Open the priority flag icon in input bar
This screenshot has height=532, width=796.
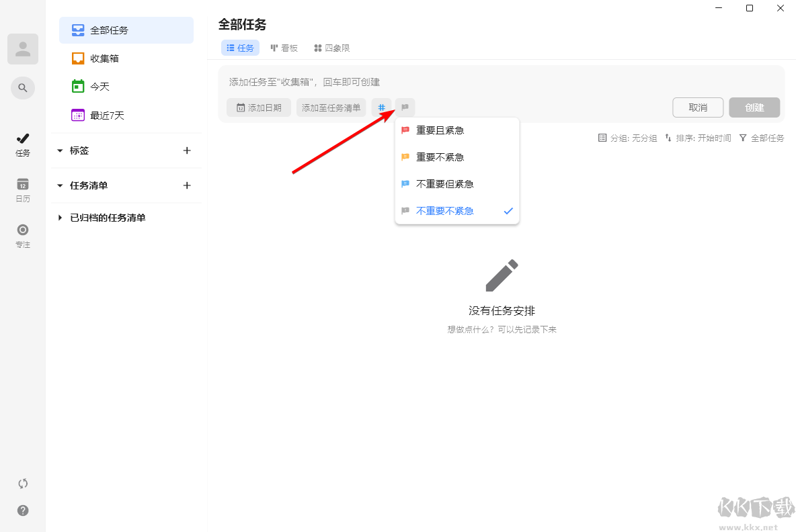click(x=405, y=107)
